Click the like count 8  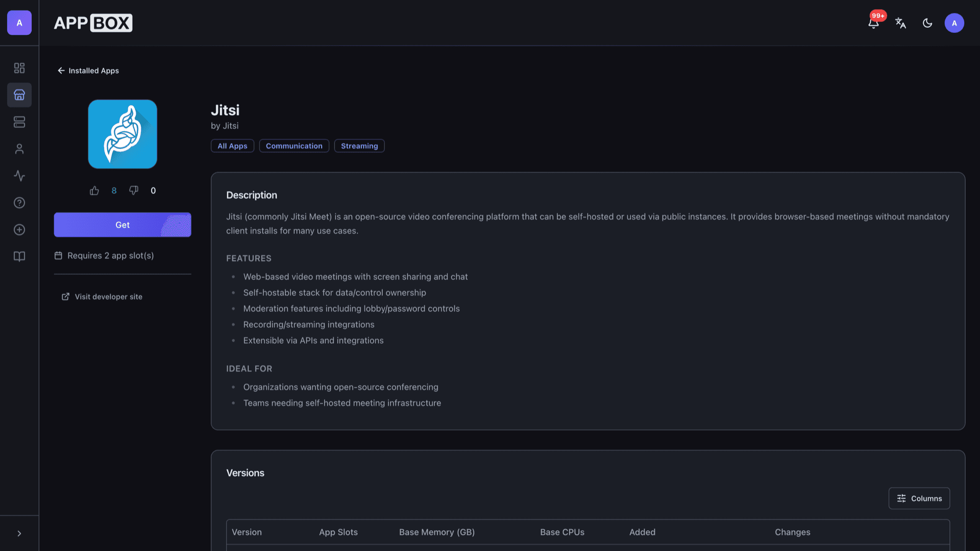point(114,190)
